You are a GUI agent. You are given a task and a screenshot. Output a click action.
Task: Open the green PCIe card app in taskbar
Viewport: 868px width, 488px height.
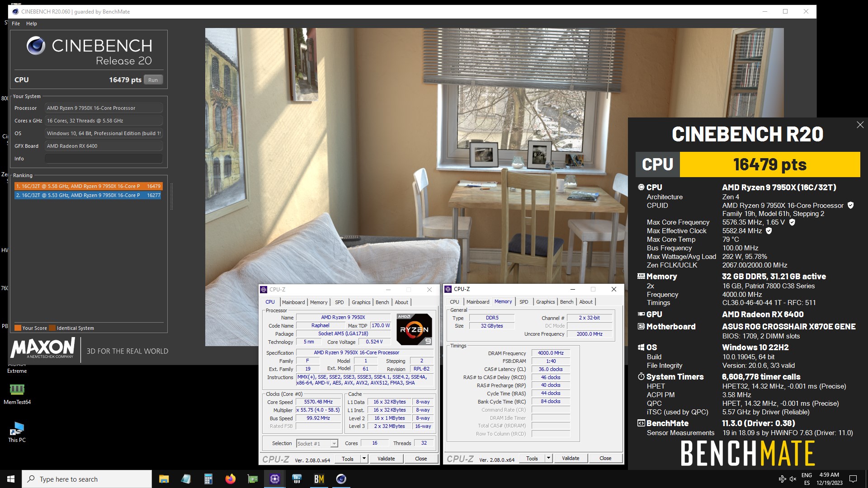tap(252, 479)
